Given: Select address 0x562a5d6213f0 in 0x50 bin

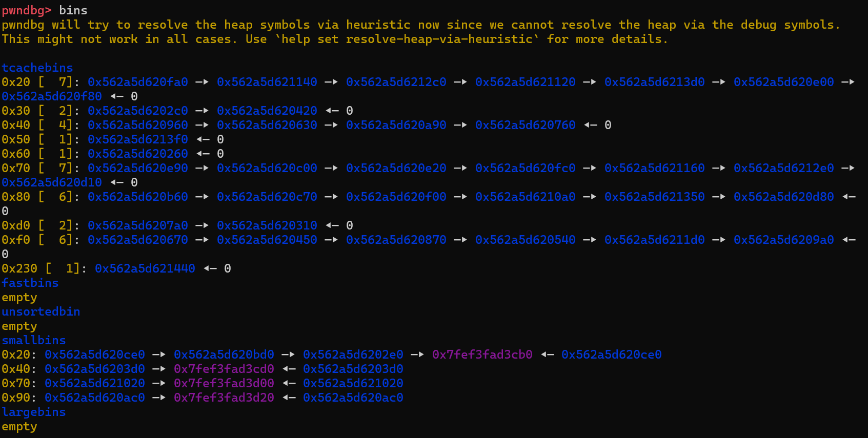Looking at the screenshot, I should (x=138, y=139).
